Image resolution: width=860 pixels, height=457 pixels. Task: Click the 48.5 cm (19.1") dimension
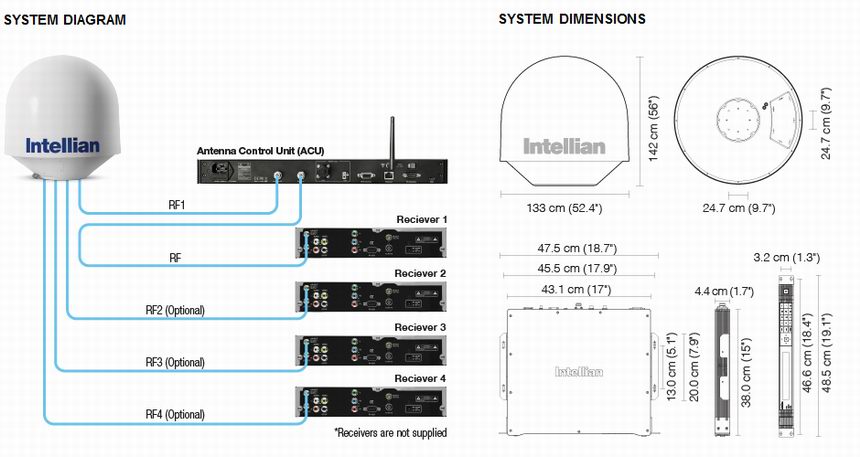point(827,353)
